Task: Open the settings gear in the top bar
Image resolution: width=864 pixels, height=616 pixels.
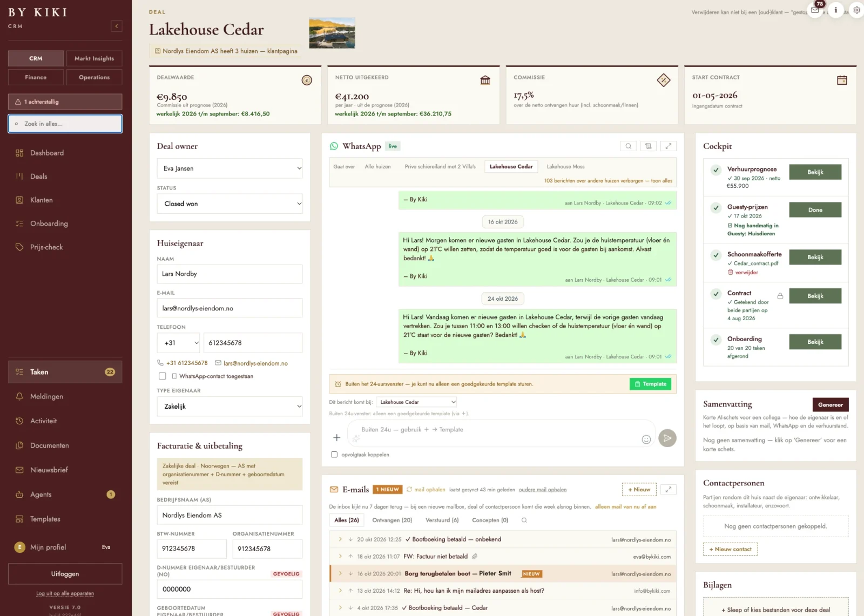Action: coord(856,10)
